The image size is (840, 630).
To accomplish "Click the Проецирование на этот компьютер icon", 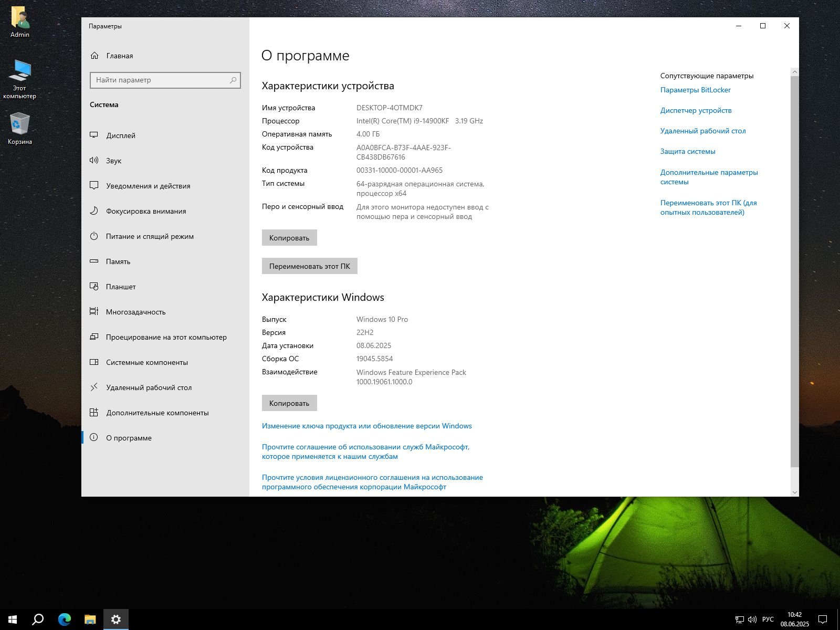I will [x=94, y=337].
